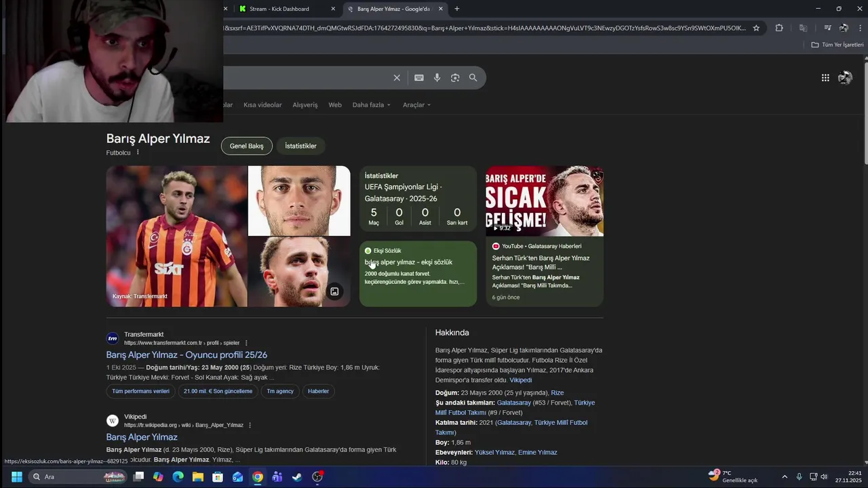Viewport: 868px width, 488px height.
Task: Open Türkiye Millî Futbol Takımı link in current teams
Action: click(515, 407)
